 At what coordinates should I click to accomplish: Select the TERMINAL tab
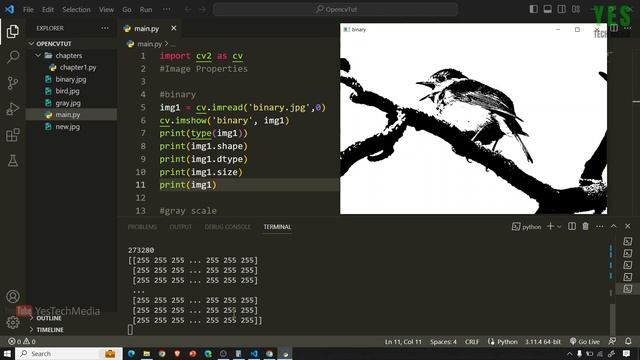[277, 227]
